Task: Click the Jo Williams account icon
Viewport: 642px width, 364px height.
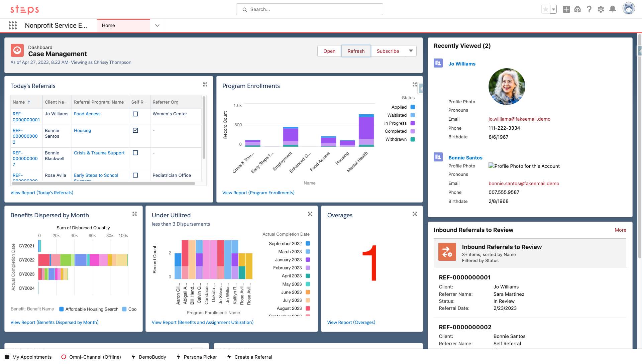Action: click(x=438, y=63)
